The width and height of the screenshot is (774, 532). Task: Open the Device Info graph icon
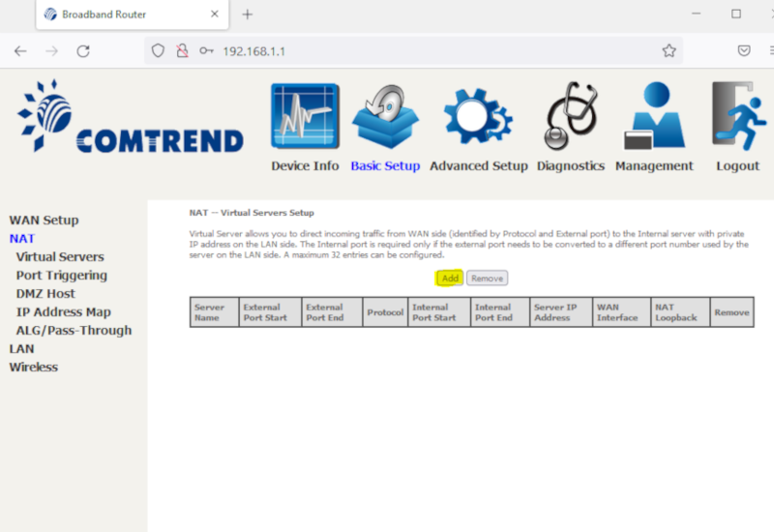[305, 116]
